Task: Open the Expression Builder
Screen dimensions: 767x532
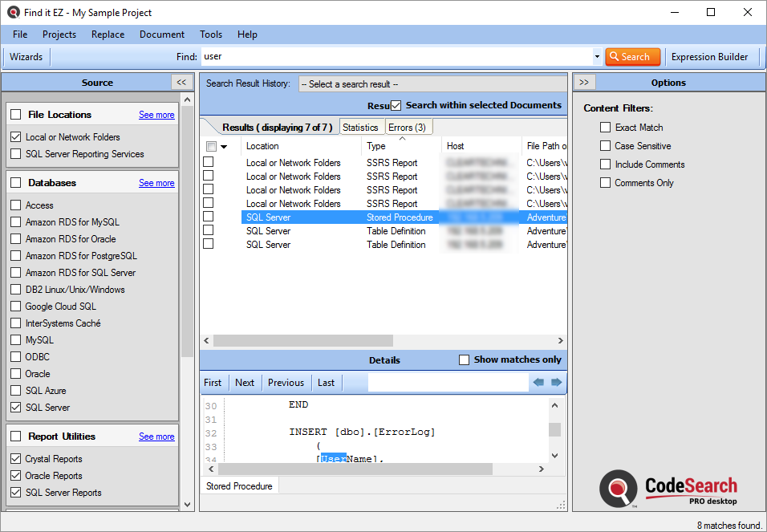Action: [709, 57]
